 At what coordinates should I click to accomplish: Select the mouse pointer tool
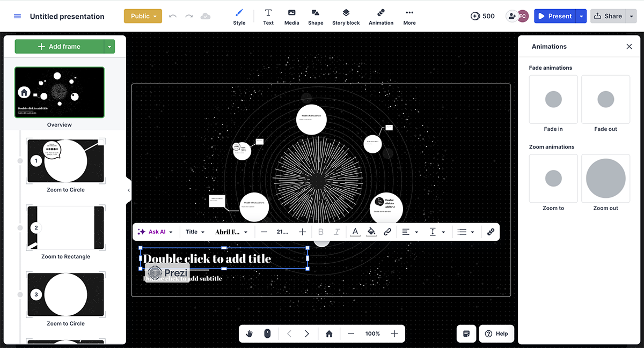(x=267, y=334)
